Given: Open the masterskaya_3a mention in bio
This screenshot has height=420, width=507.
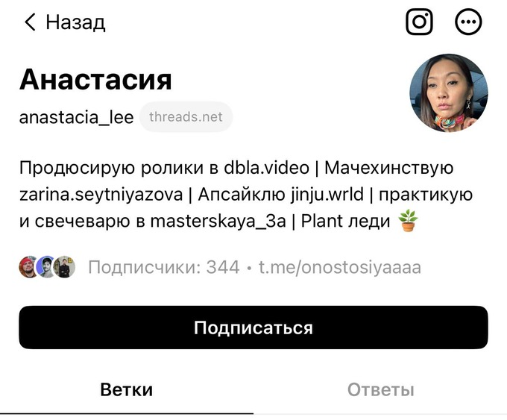Looking at the screenshot, I should click(x=218, y=222).
